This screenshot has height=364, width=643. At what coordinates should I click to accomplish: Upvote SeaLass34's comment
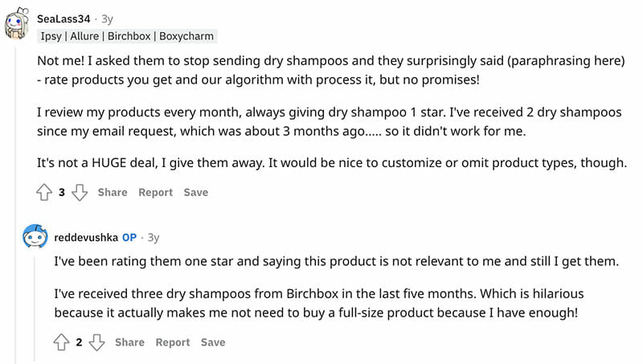point(44,193)
